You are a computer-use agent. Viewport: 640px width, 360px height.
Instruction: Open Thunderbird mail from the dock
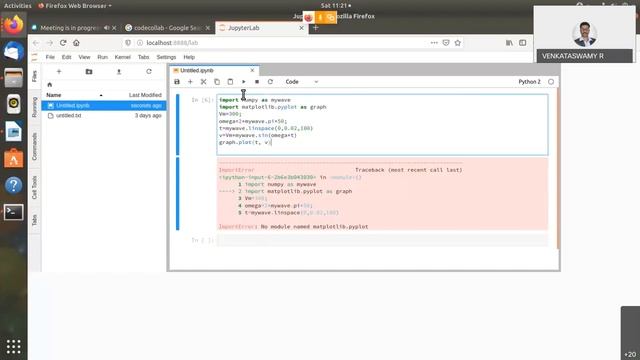click(x=13, y=51)
